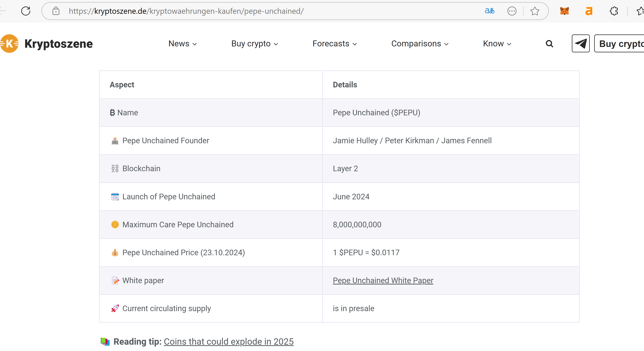Click the 'Launch of Pepe Unchained' label

(x=169, y=197)
